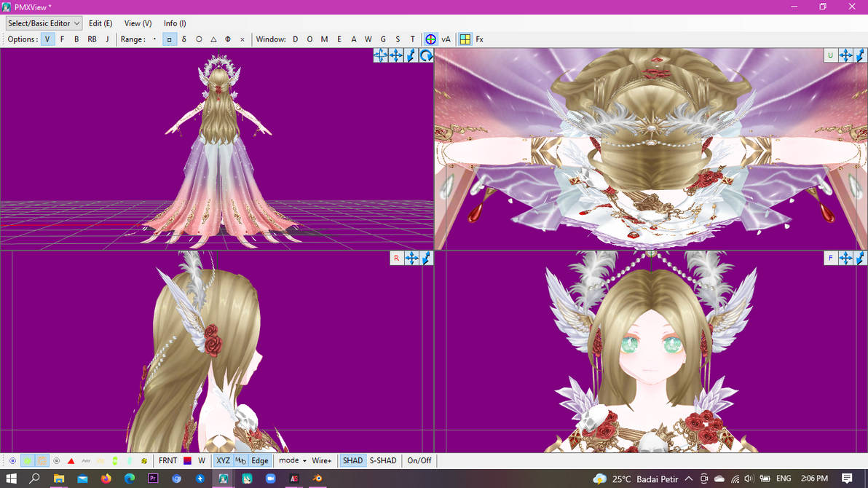
Task: Click the pan arrows icon in top-right viewport
Action: (845, 55)
